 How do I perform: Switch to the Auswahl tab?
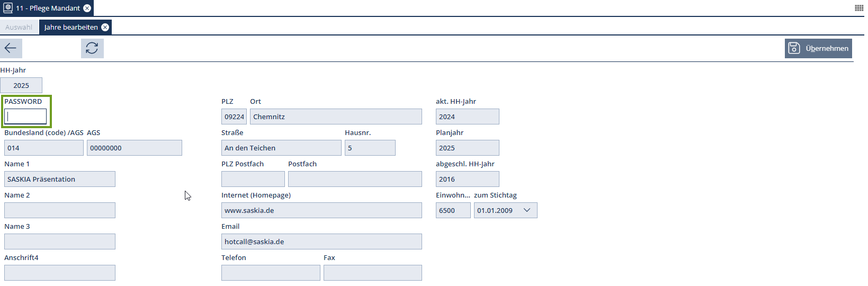tap(19, 27)
